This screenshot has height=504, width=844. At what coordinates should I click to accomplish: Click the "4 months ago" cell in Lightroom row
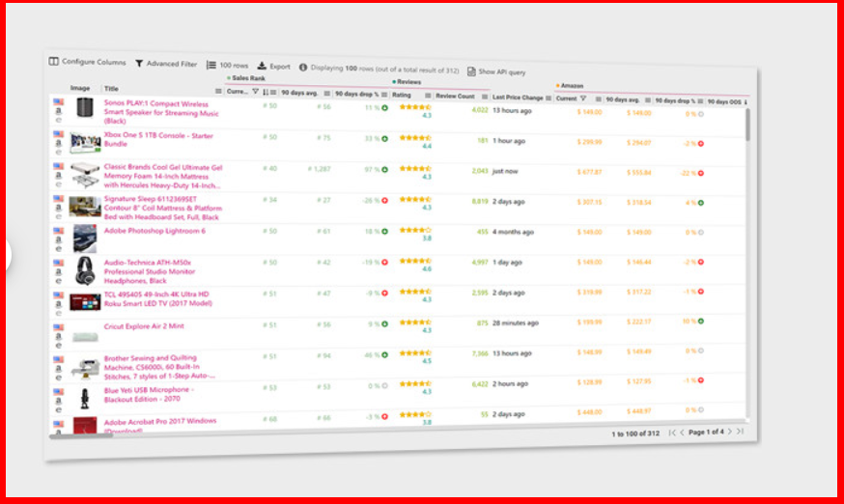(513, 232)
